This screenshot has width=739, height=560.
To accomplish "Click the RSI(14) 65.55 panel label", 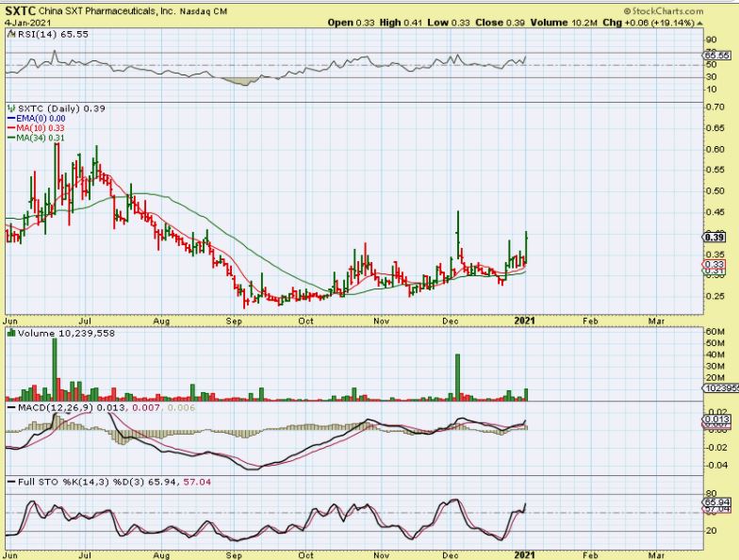I will [53, 34].
